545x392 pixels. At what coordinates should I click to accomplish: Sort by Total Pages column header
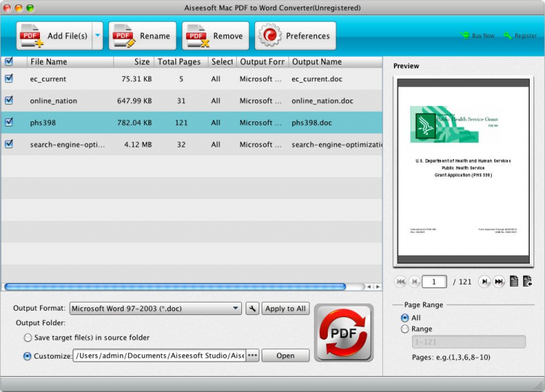coord(181,62)
